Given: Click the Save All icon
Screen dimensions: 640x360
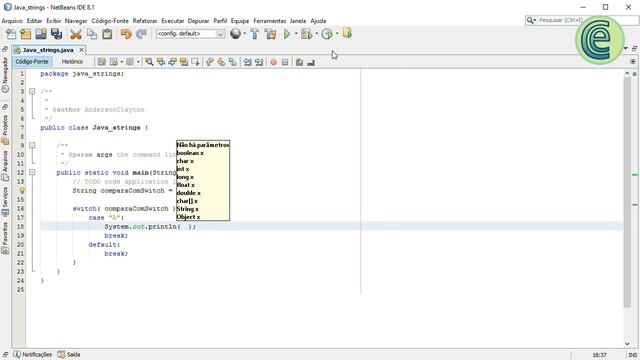Looking at the screenshot, I should [x=56, y=34].
